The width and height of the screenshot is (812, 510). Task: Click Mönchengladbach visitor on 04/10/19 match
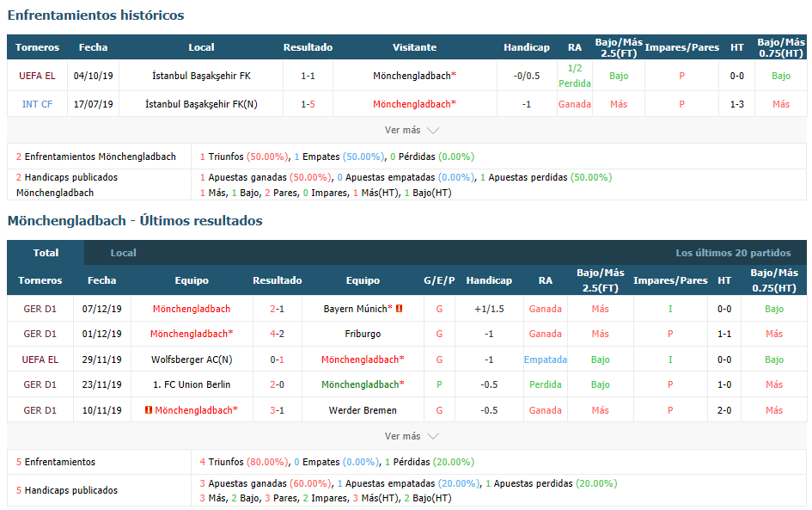(414, 76)
